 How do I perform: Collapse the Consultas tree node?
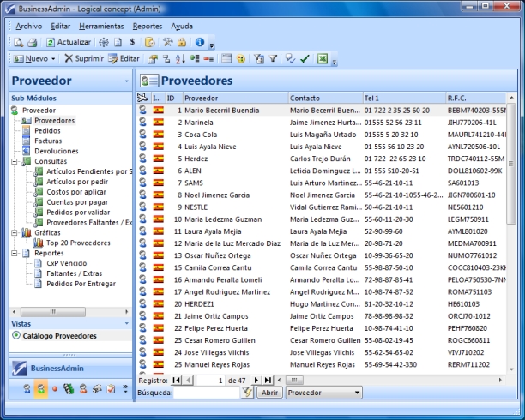[x=15, y=160]
